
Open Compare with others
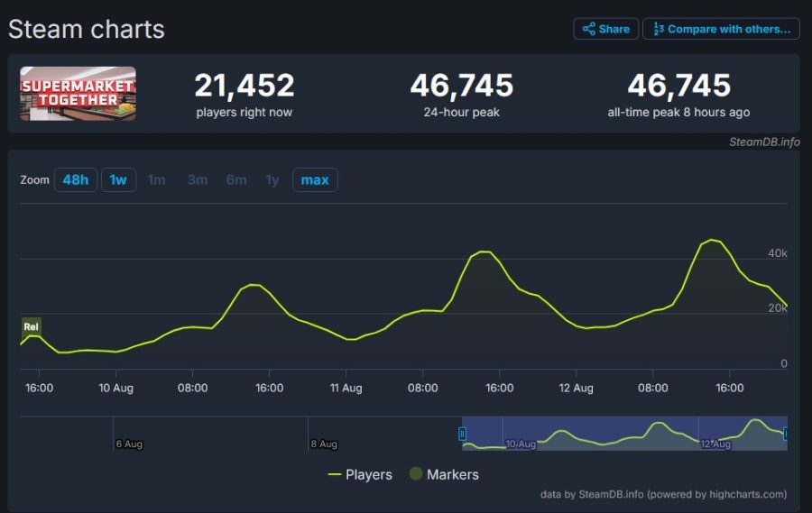[x=721, y=29]
